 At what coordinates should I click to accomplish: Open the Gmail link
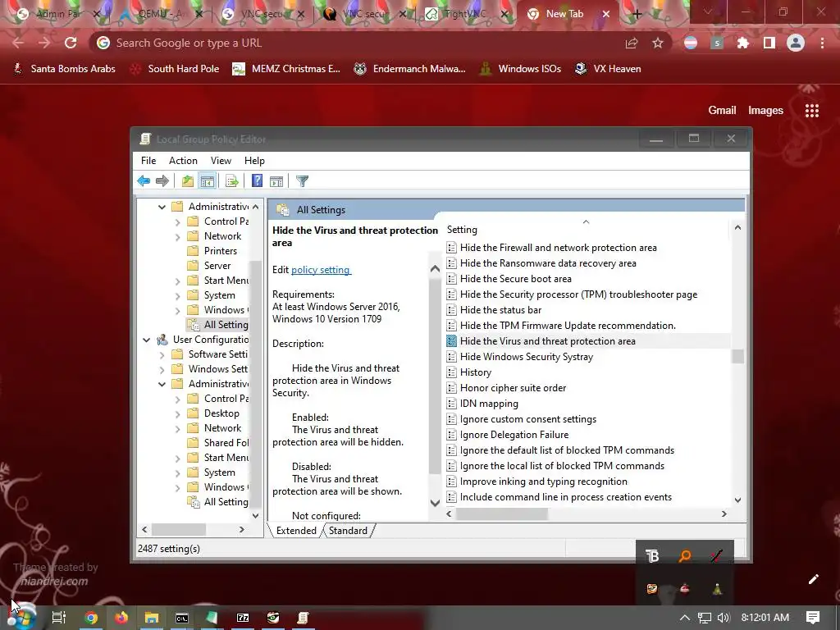pos(722,111)
